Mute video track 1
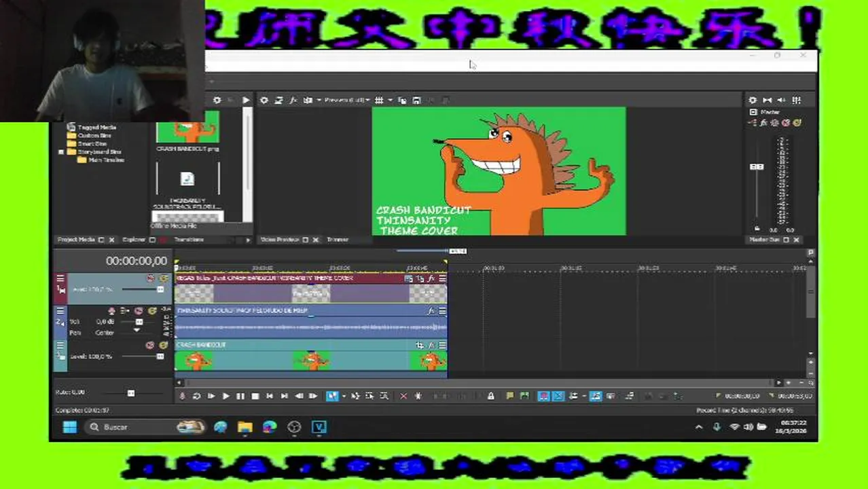Image resolution: width=868 pixels, height=489 pixels. (x=150, y=278)
